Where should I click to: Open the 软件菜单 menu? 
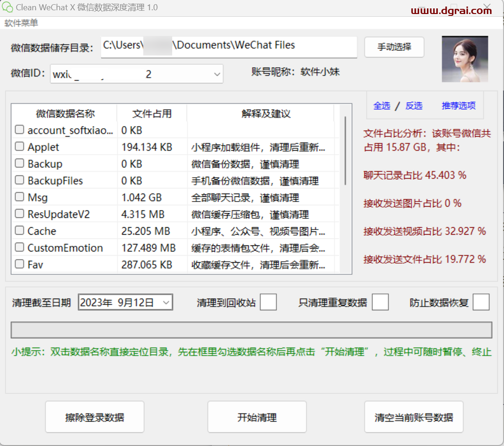coord(21,23)
